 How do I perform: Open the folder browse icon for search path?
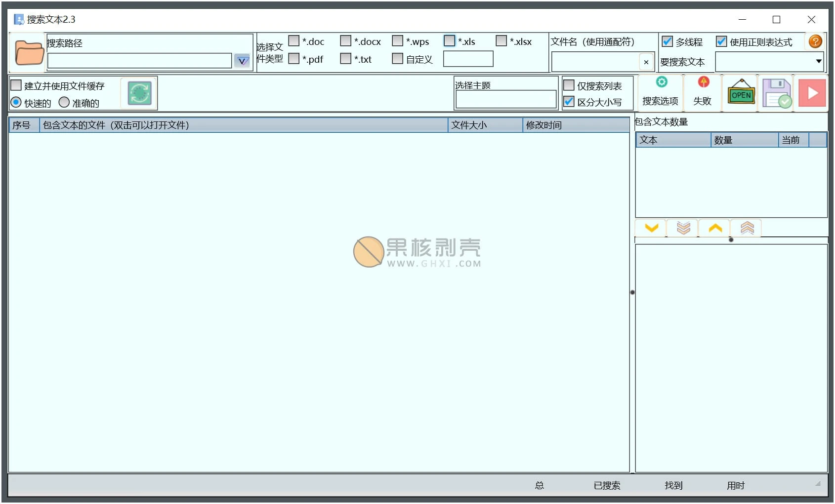[x=29, y=52]
